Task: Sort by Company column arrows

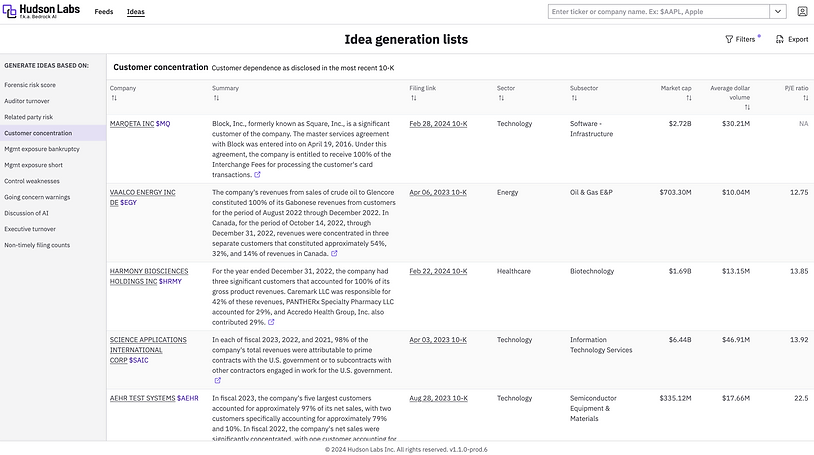Action: (114, 98)
